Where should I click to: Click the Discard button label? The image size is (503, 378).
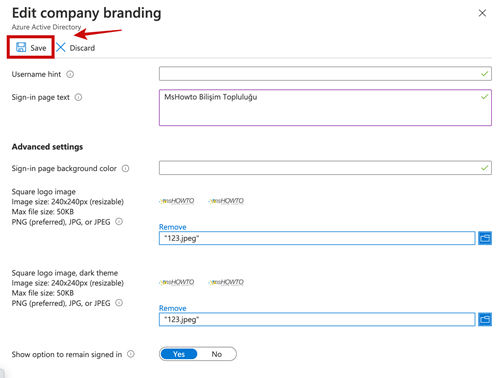(x=82, y=48)
